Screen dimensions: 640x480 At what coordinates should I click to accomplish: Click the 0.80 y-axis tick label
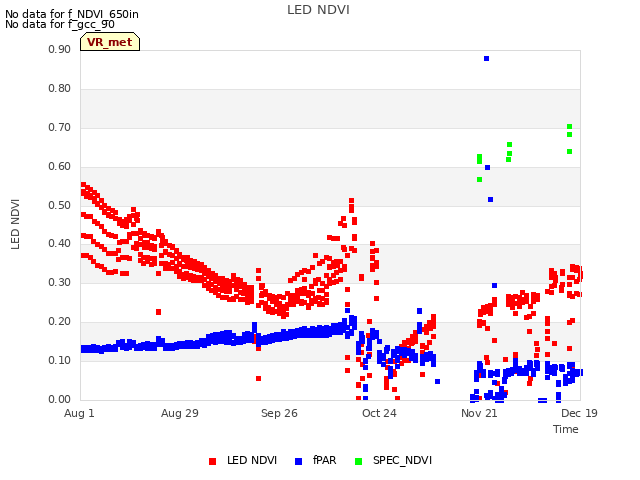(60, 89)
